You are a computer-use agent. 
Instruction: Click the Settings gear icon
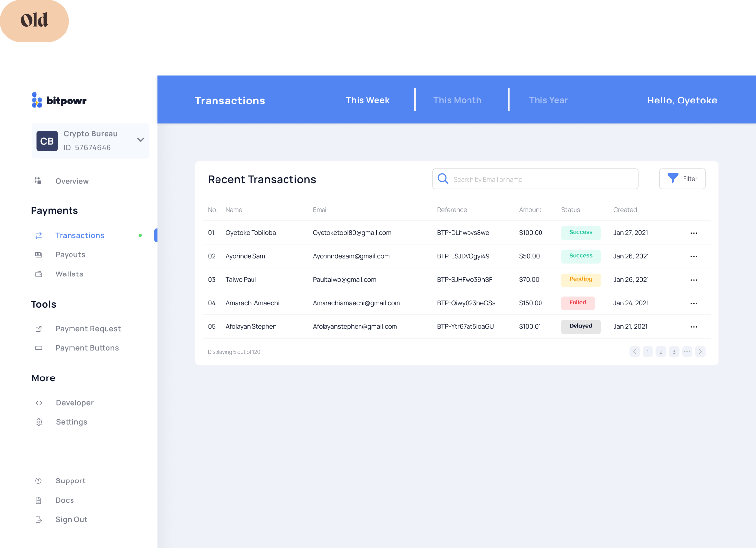tap(39, 422)
